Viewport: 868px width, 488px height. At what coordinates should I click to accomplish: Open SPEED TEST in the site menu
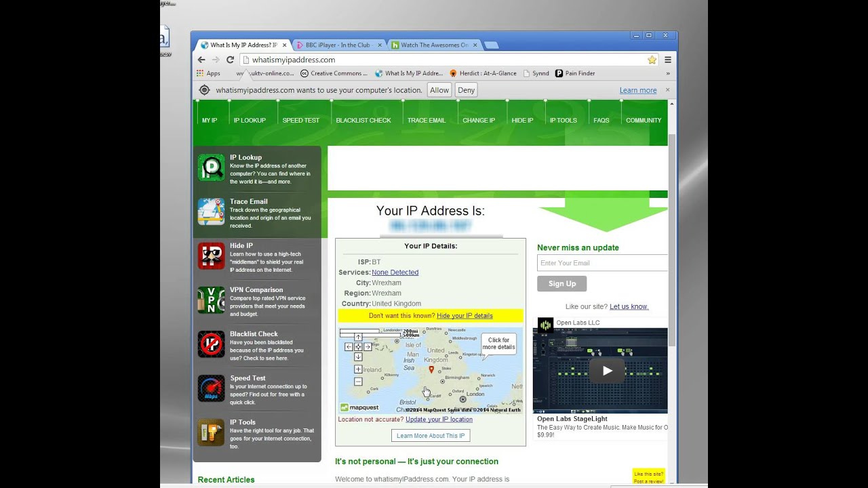[x=300, y=121]
